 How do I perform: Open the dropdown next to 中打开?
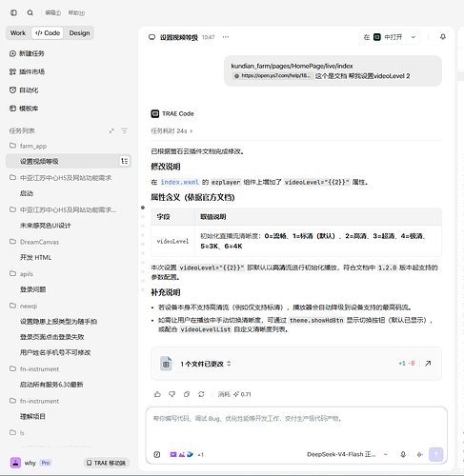point(414,37)
